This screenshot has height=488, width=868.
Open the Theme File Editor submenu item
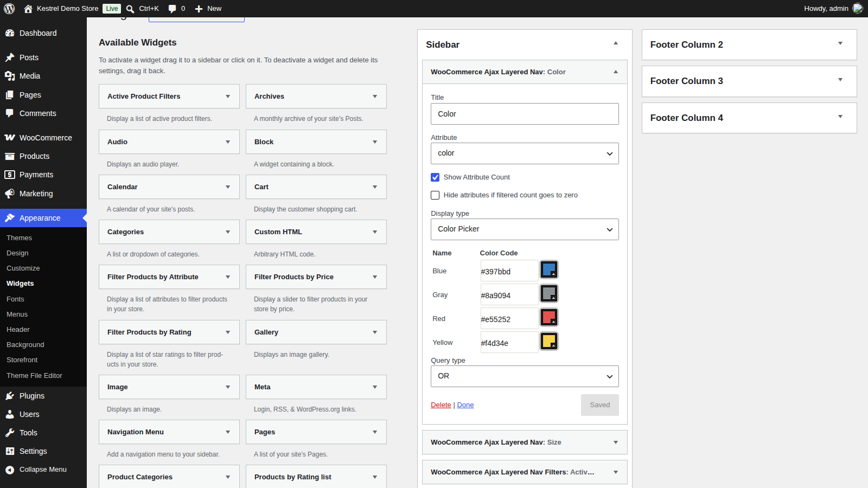click(34, 376)
